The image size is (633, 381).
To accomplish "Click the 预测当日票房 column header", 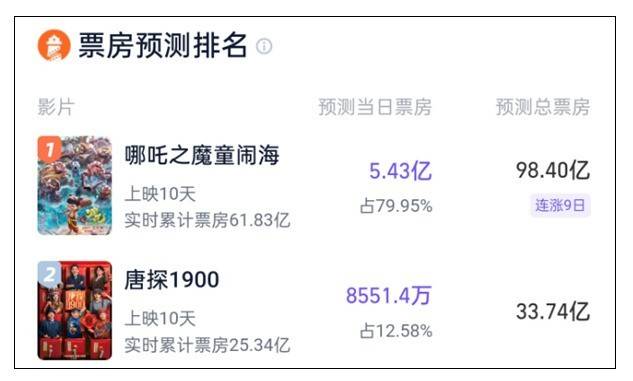I will tap(375, 107).
